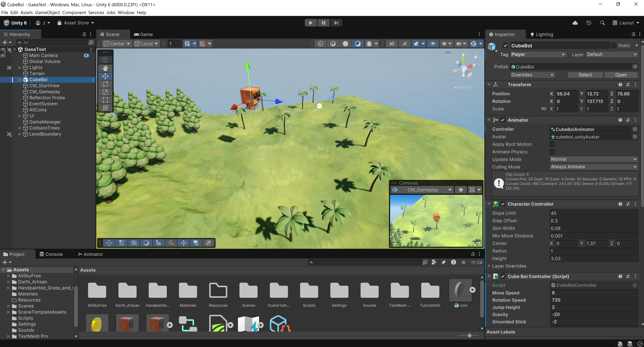Image resolution: width=644 pixels, height=347 pixels.
Task: Open Undo History via the clock icon
Action: click(589, 23)
